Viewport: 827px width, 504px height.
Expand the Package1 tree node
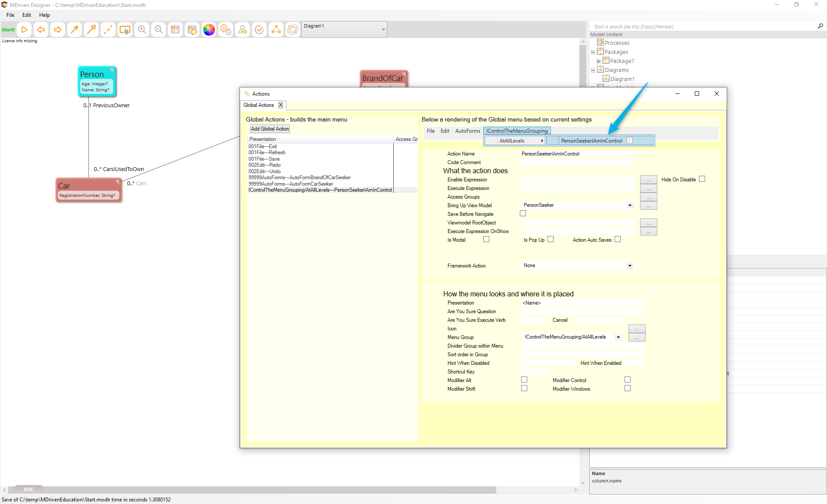[598, 61]
